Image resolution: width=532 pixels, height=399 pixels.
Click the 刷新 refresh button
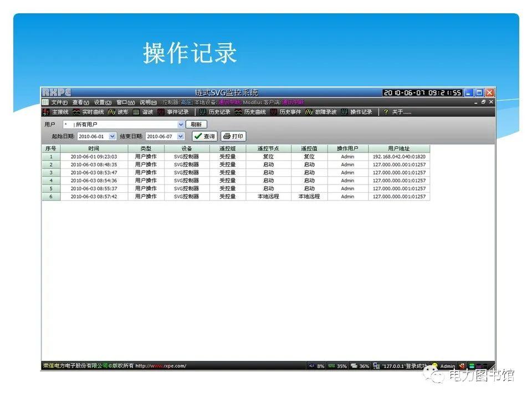click(x=196, y=125)
